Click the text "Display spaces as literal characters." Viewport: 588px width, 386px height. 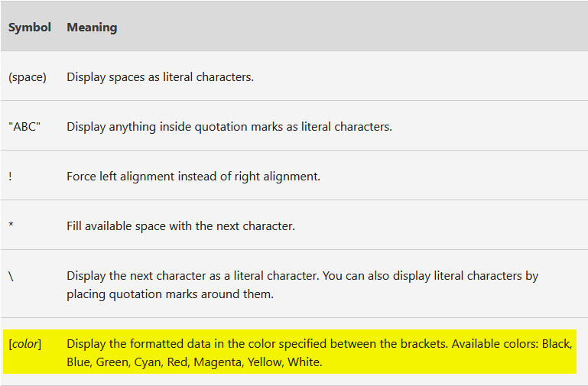coord(160,77)
